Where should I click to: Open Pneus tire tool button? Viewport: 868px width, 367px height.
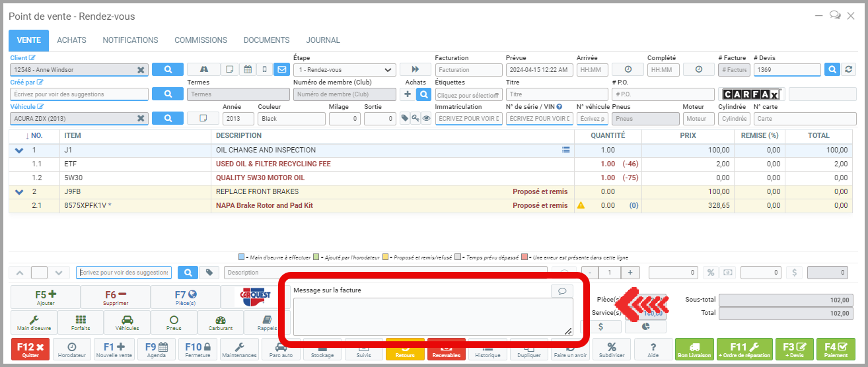[x=174, y=322]
